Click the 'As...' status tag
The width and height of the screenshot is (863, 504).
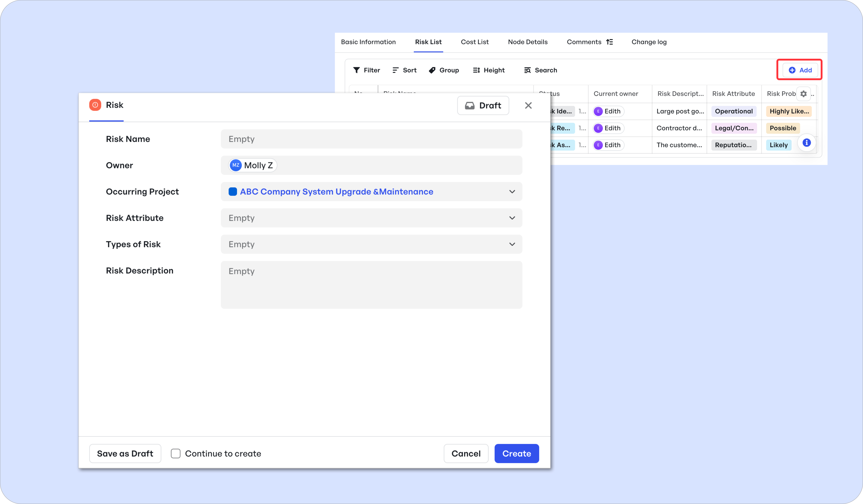pyautogui.click(x=563, y=145)
